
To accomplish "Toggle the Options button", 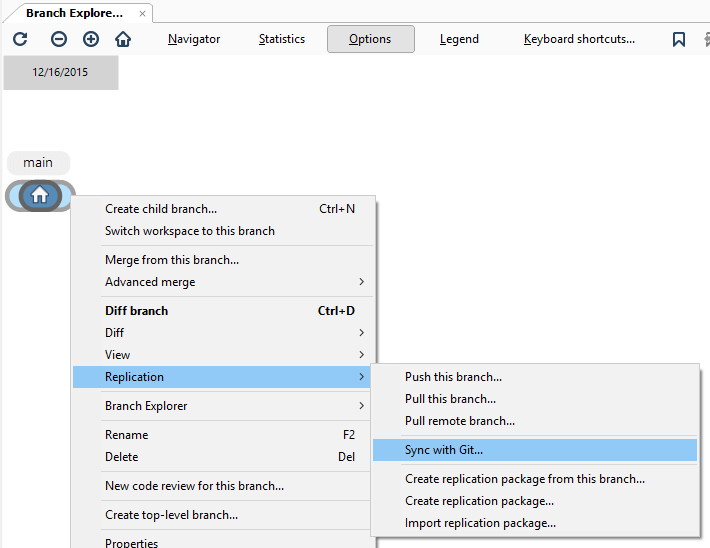I will tap(370, 39).
